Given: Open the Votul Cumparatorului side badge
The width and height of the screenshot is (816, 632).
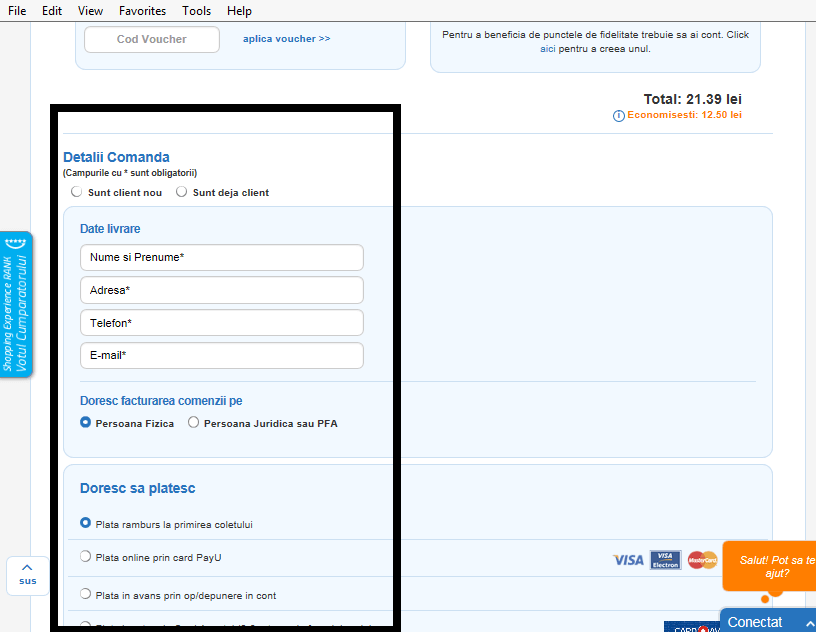Looking at the screenshot, I should pyautogui.click(x=17, y=304).
